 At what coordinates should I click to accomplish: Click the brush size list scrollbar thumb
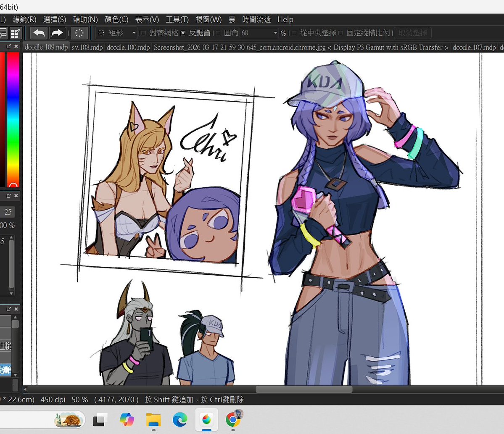pos(11,263)
